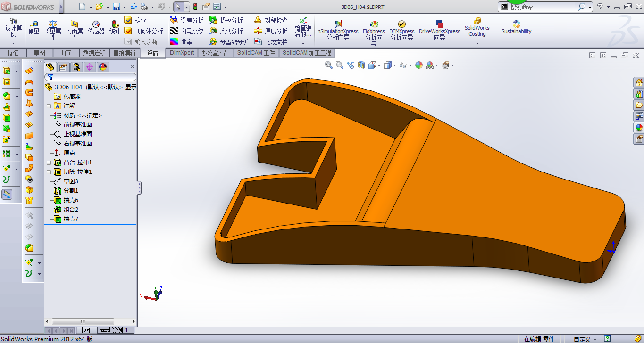Viewport: 644px width, 343px height.
Task: Open the Design Library task pane tab
Action: [639, 93]
